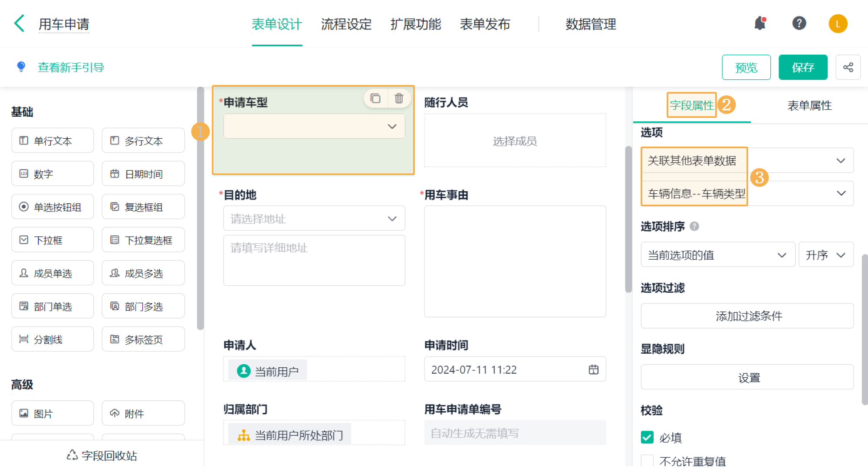This screenshot has width=868, height=470.
Task: Click the share icon next to 保存
Action: click(x=848, y=67)
